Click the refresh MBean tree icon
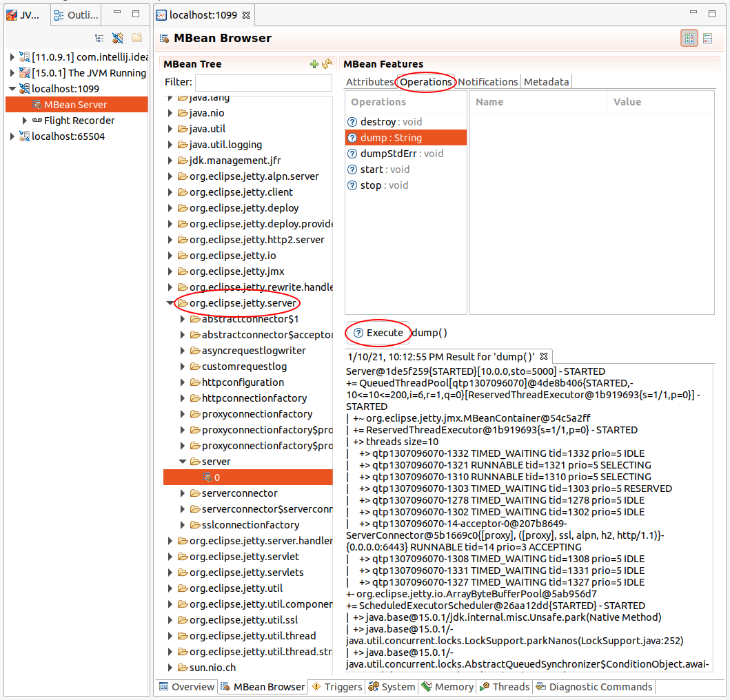The image size is (730, 700). pyautogui.click(x=327, y=64)
